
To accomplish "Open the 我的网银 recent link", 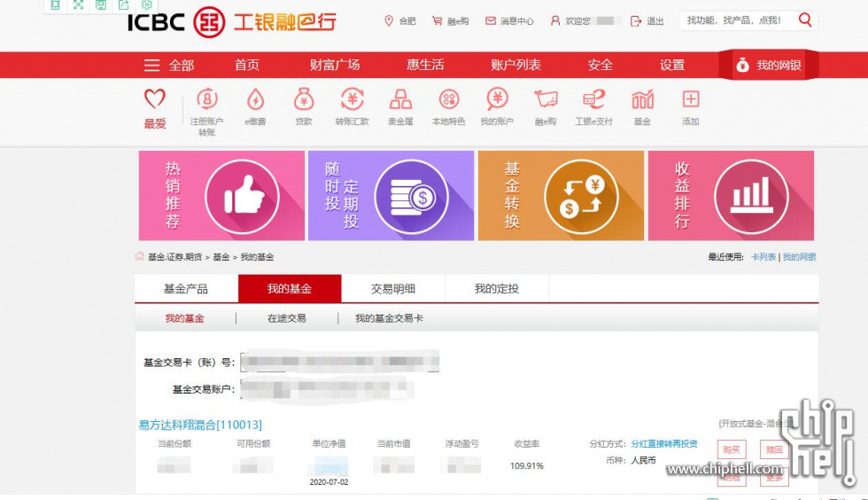I will 799,257.
